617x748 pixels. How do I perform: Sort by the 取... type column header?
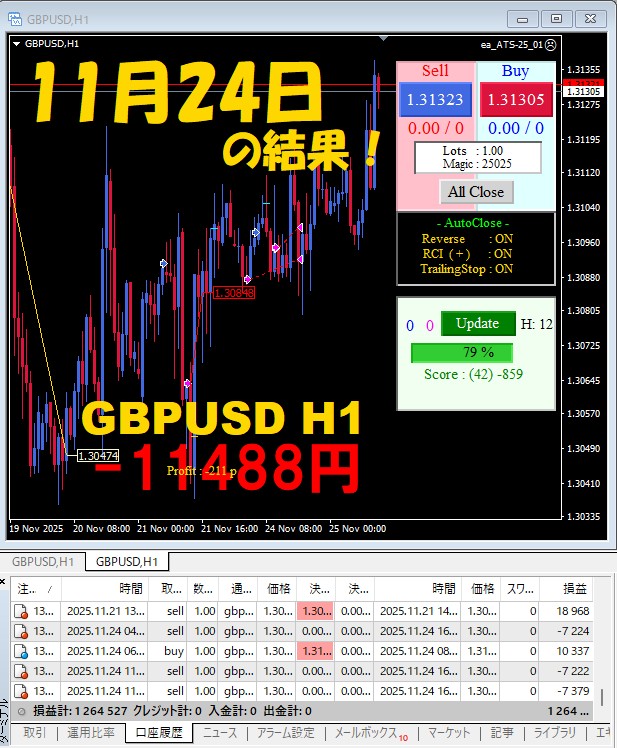coord(168,589)
